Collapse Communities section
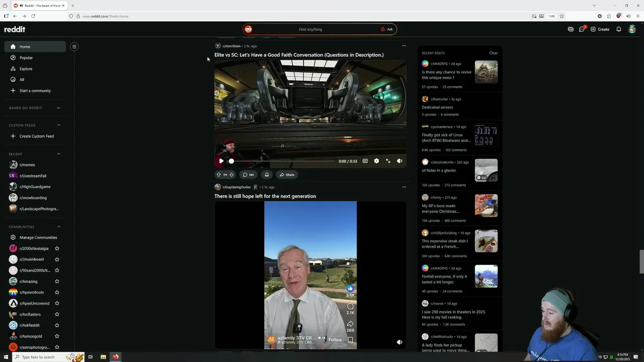 (58, 227)
